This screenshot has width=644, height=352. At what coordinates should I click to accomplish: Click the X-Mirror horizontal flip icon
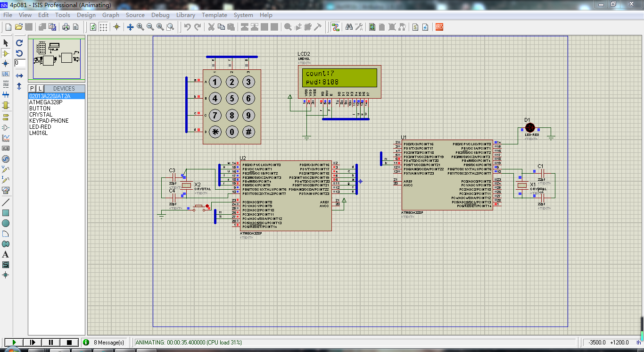click(19, 75)
